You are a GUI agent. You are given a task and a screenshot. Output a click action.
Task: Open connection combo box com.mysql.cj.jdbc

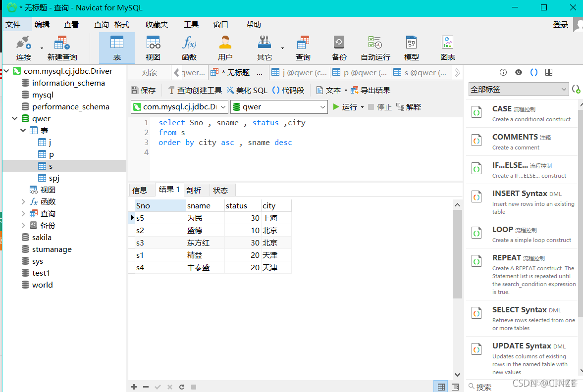pos(179,107)
